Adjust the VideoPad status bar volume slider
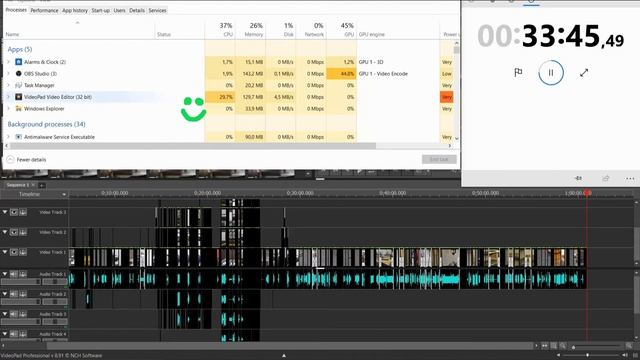Viewport: 640px width, 360px height. (591, 356)
